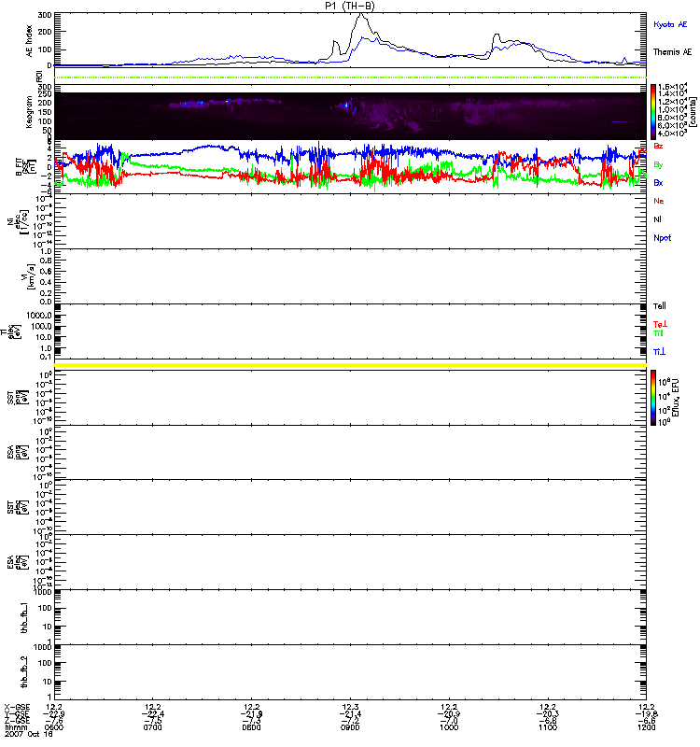Viewport: 700px width, 747px height.
Task: Click the ESA elec [eV] axis label
Action: pos(18,562)
